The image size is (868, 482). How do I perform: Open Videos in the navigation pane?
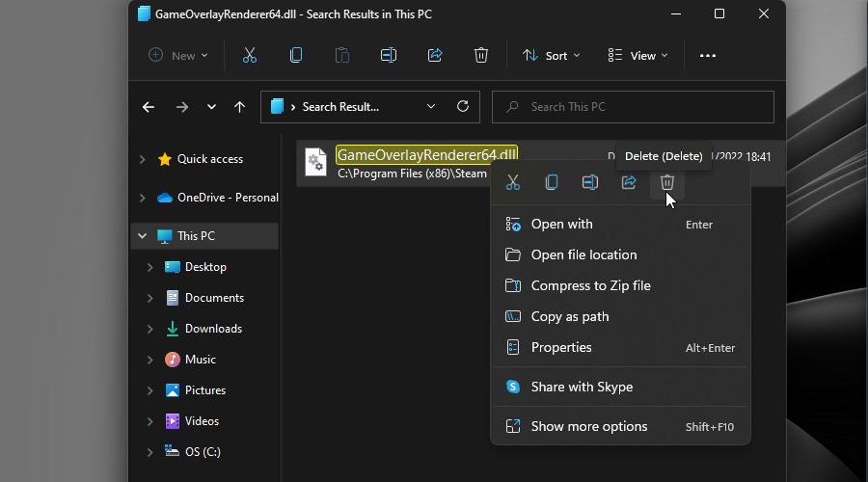(x=202, y=421)
